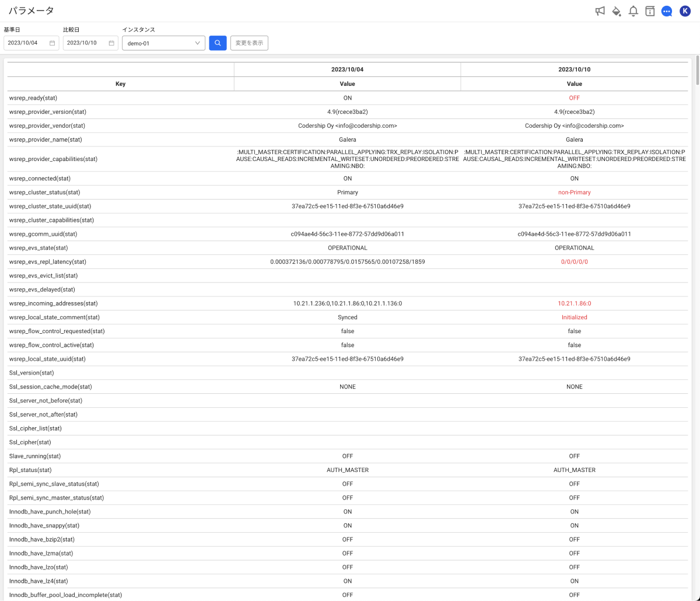The image size is (700, 601).
Task: Click the 基準日 date input 2023/10/04
Action: coord(31,43)
